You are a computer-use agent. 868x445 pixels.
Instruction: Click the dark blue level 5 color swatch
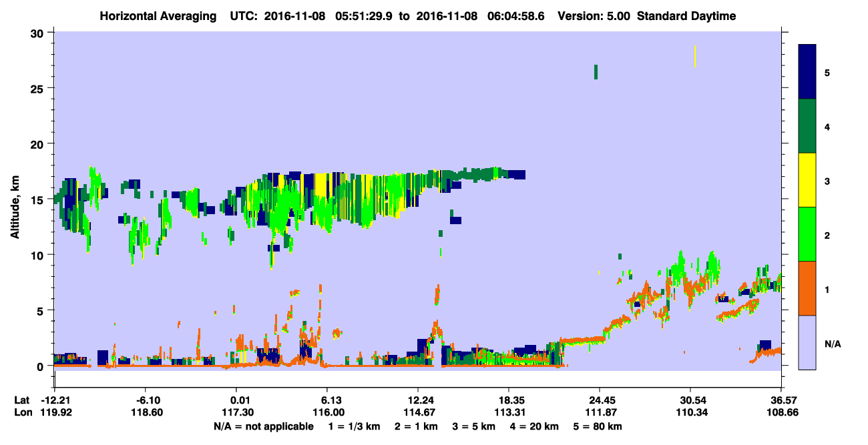[x=807, y=72]
